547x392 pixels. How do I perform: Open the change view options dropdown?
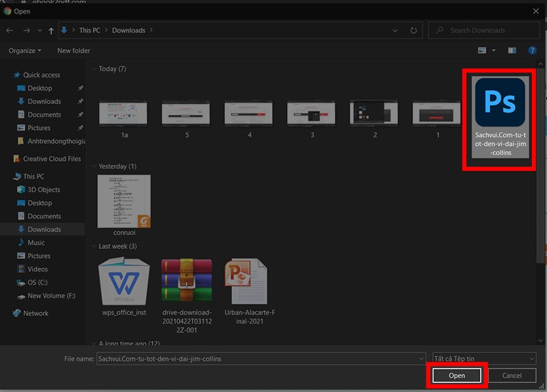[x=494, y=51]
